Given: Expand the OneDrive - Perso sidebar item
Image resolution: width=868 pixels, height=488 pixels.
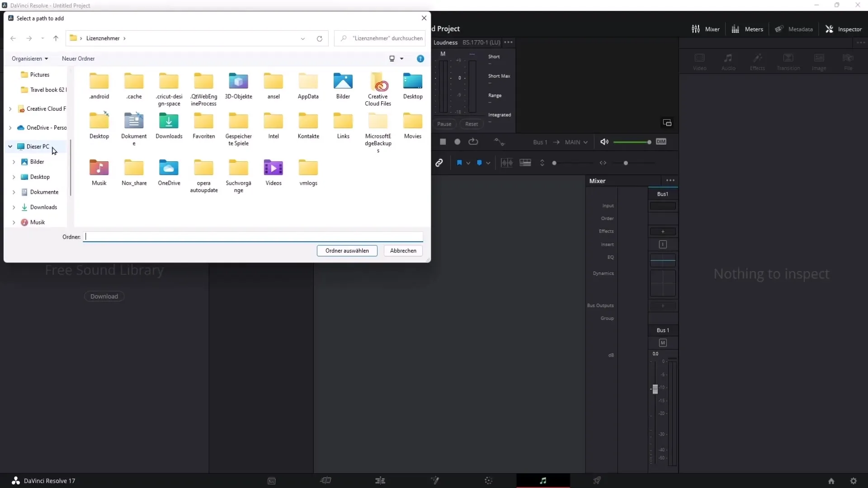Looking at the screenshot, I should (x=10, y=127).
